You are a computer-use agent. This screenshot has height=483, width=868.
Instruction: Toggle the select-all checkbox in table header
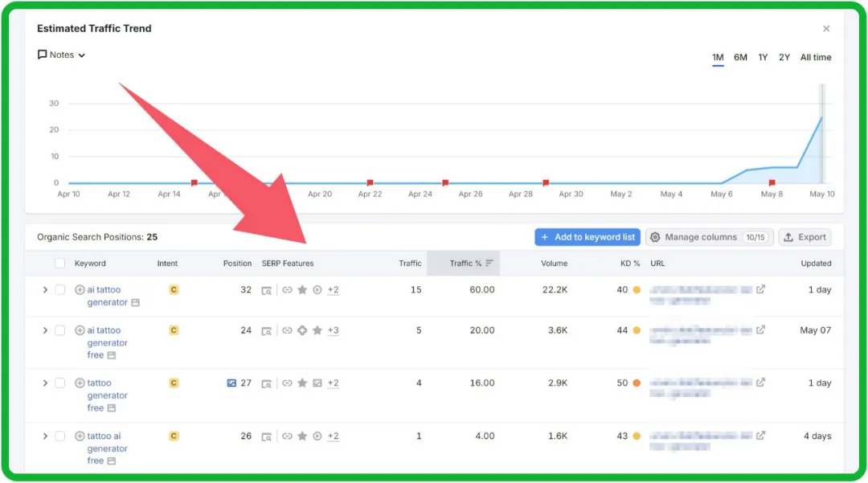pyautogui.click(x=60, y=264)
